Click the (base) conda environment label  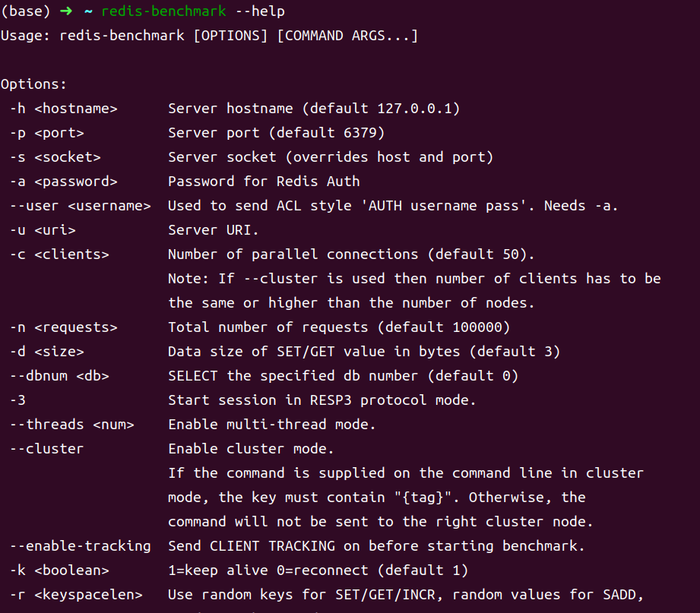(x=26, y=11)
